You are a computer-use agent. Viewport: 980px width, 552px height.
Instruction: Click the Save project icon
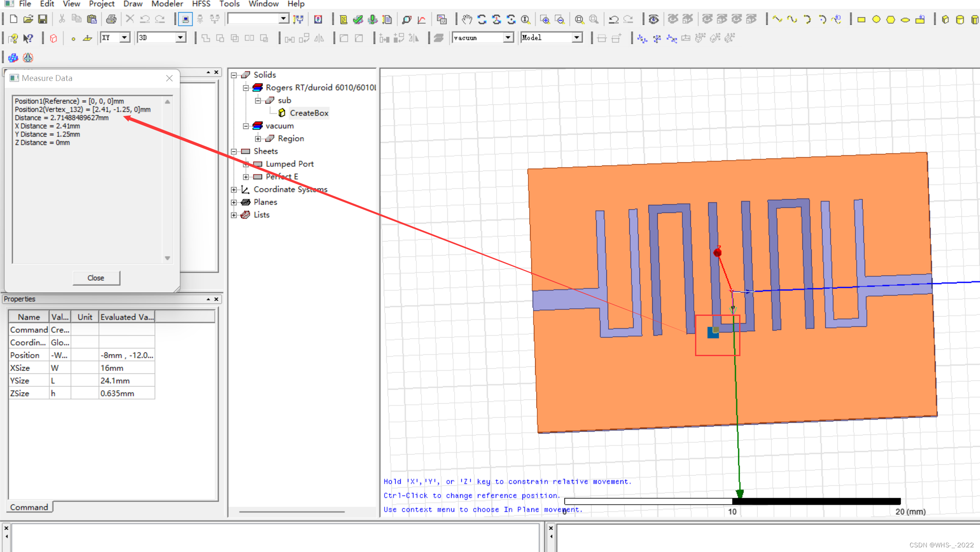point(42,19)
